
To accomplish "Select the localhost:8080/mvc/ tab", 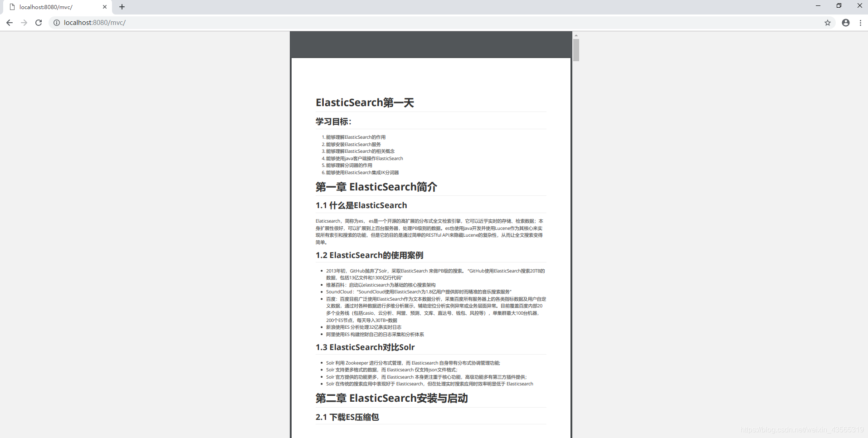I will (x=57, y=7).
